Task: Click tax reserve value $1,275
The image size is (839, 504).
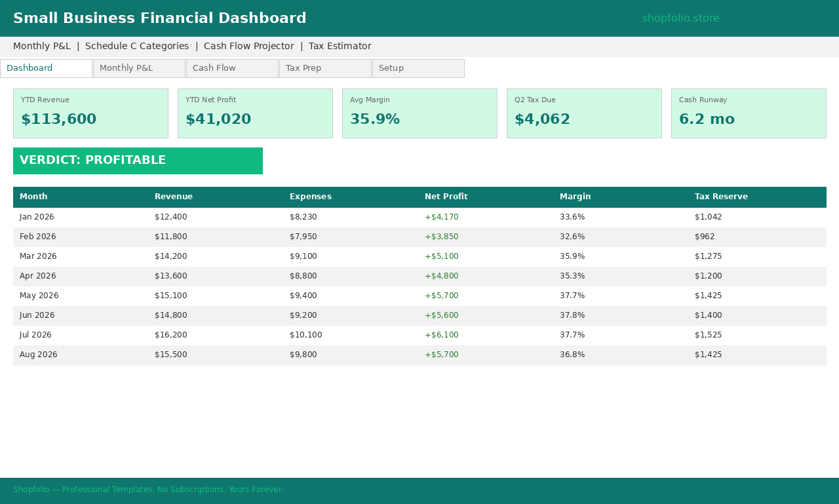Action: tap(709, 256)
